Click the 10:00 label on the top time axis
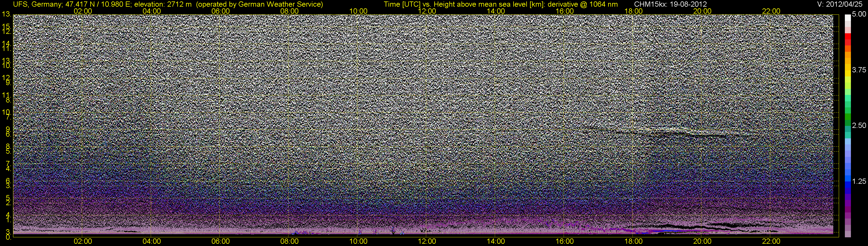The width and height of the screenshot is (868, 246). (358, 11)
